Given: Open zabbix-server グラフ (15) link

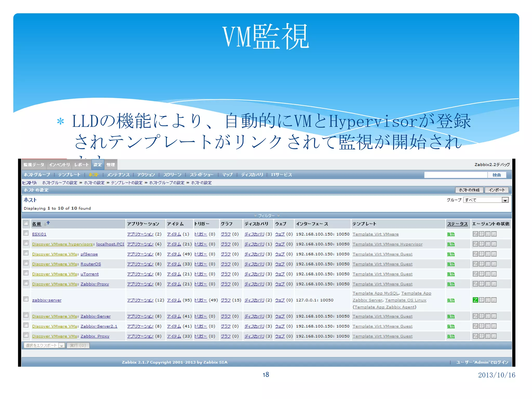Looking at the screenshot, I should click(226, 300).
